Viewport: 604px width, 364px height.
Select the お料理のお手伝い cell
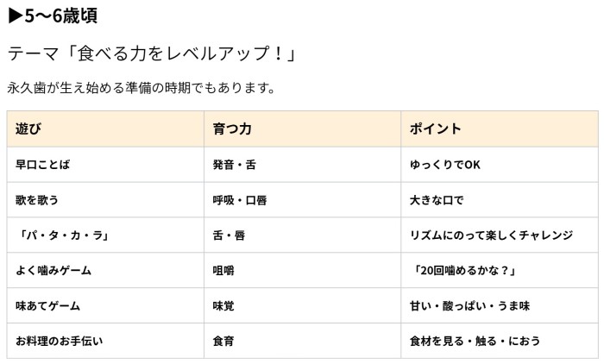(x=105, y=341)
